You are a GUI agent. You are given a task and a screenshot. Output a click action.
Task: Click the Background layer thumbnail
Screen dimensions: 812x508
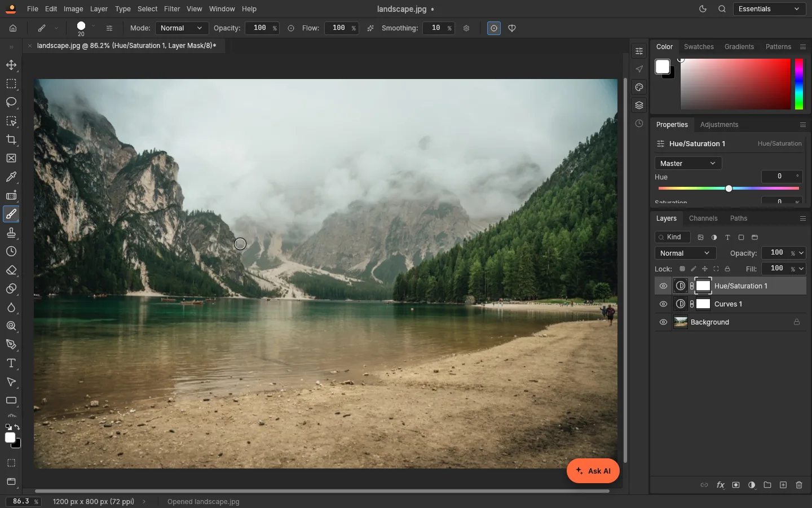tap(681, 322)
